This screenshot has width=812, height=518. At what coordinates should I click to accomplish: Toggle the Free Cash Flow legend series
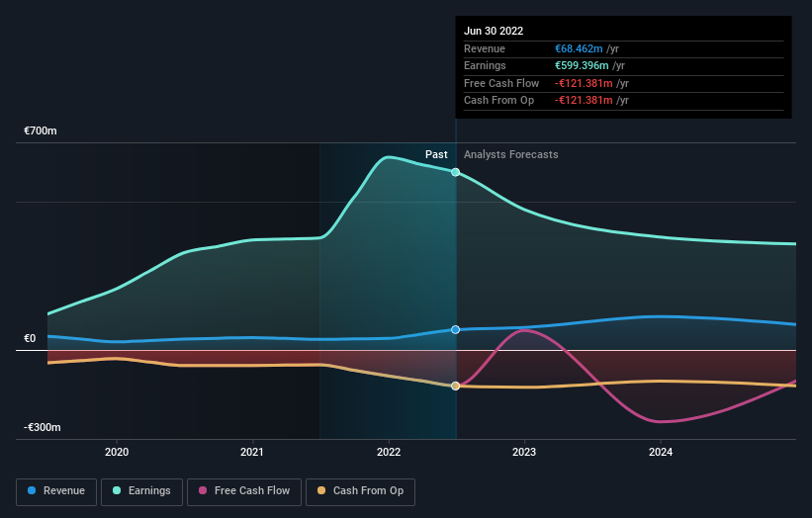244,491
